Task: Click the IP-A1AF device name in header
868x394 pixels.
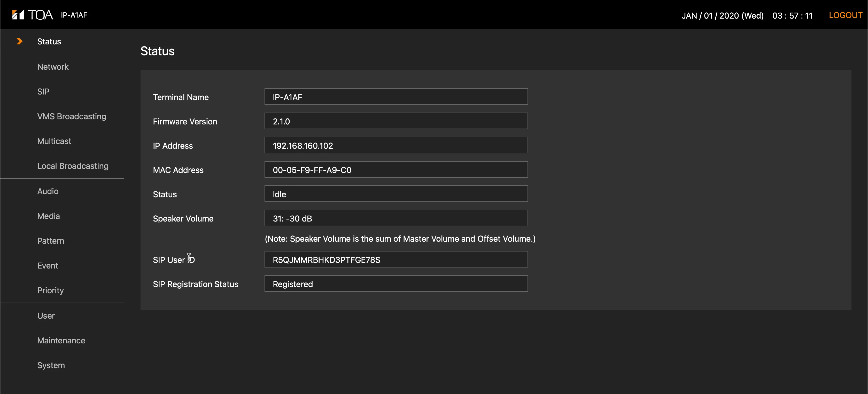Action: [x=74, y=15]
